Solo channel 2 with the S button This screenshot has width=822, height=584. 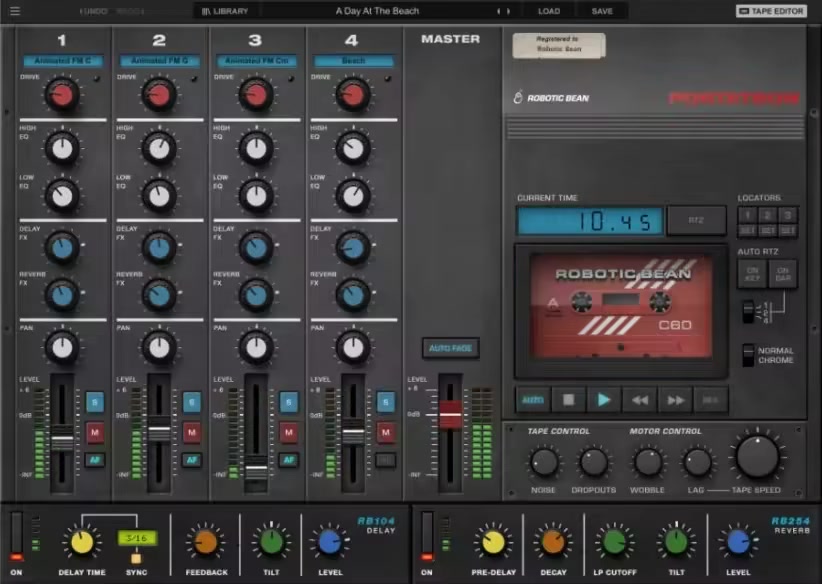coord(192,402)
